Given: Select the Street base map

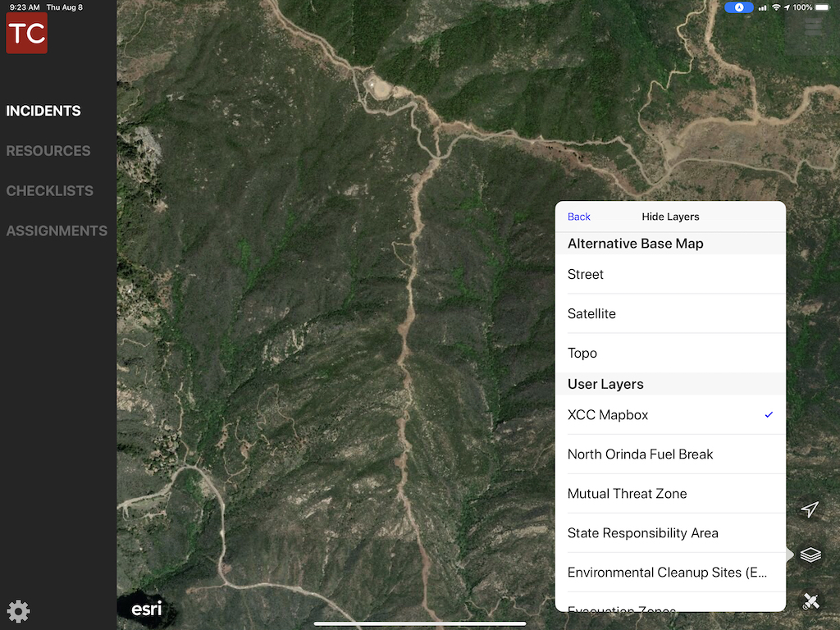Looking at the screenshot, I should (x=670, y=275).
